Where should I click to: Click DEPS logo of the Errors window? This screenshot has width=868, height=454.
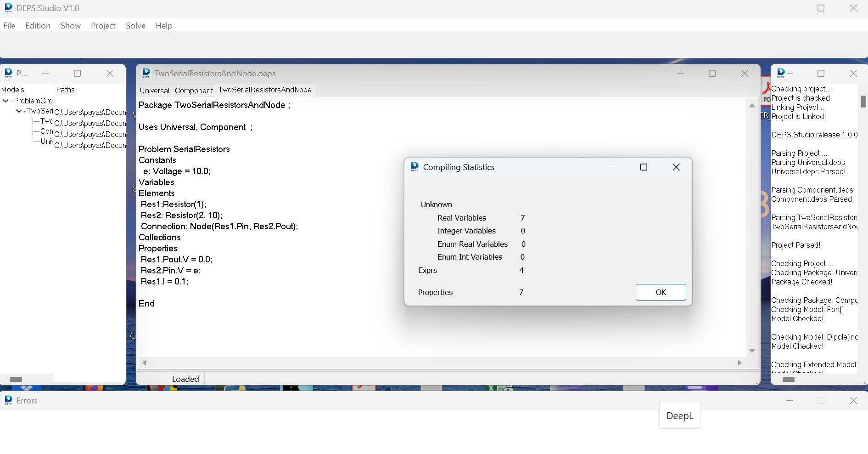coord(8,400)
